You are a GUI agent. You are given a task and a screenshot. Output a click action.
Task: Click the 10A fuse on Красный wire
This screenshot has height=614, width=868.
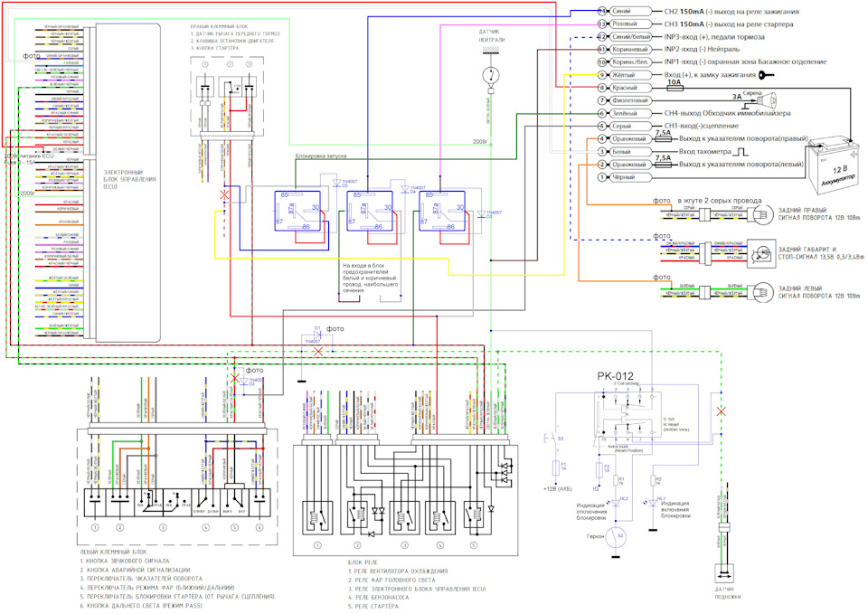pyautogui.click(x=673, y=87)
